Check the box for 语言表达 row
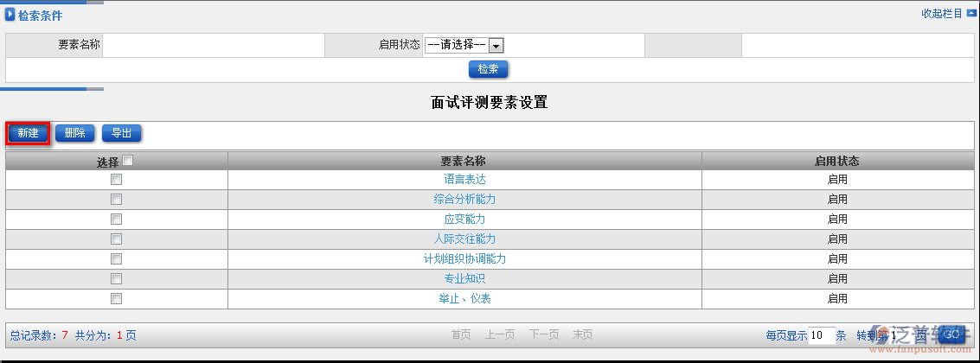980x363 pixels. tap(116, 180)
